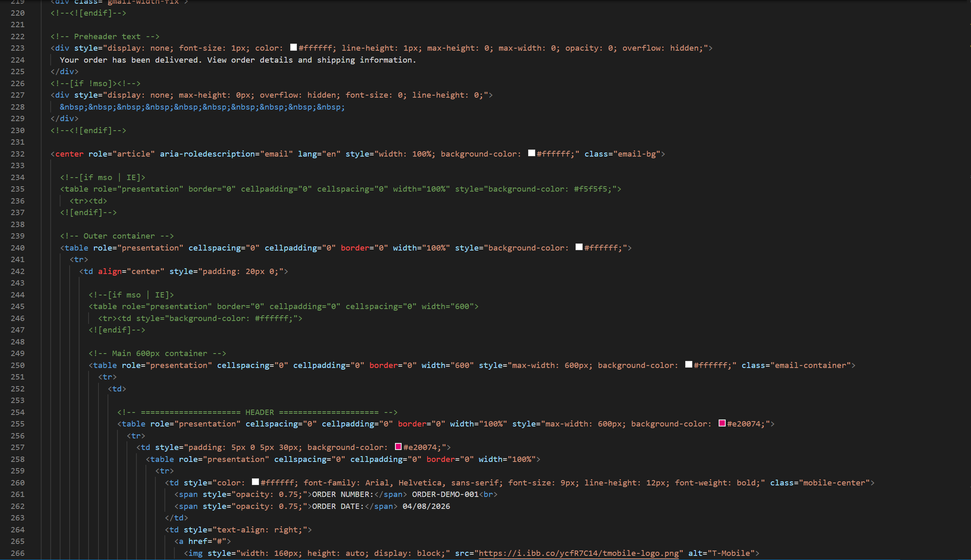Click the HEADER section comment
The image size is (971, 560).
click(x=259, y=412)
